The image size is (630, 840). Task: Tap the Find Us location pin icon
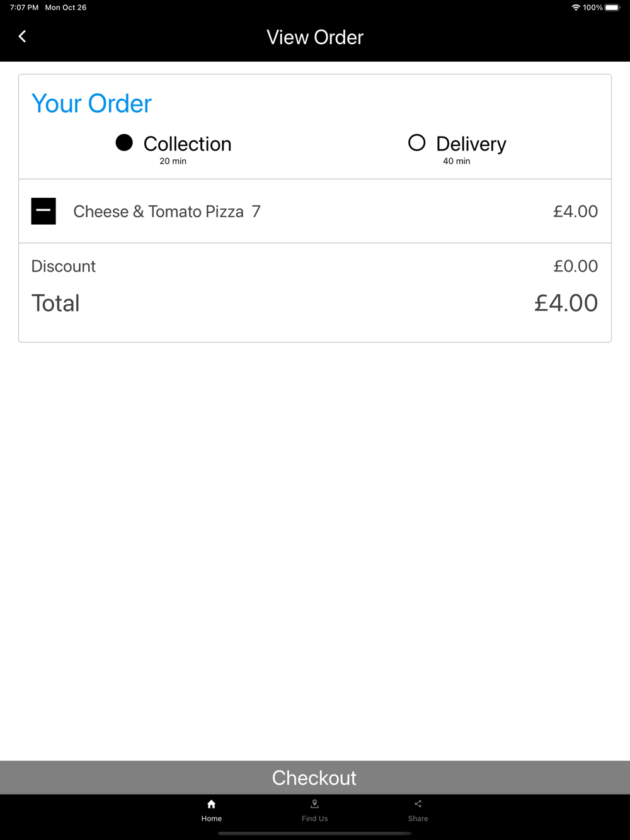click(315, 804)
